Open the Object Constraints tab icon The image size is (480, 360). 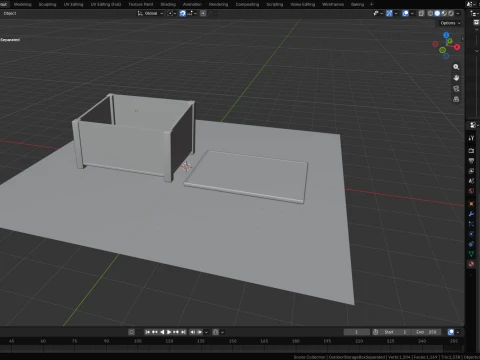[471, 244]
